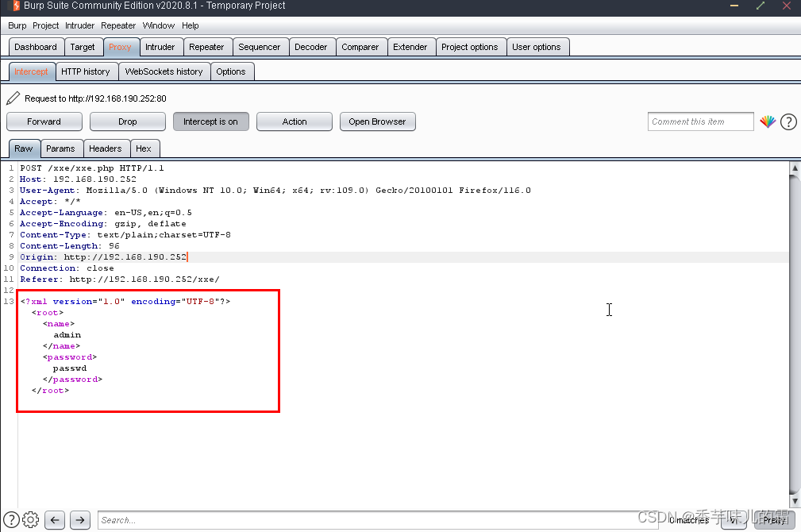Click the Open Browser button
801x532 pixels.
[x=378, y=121]
